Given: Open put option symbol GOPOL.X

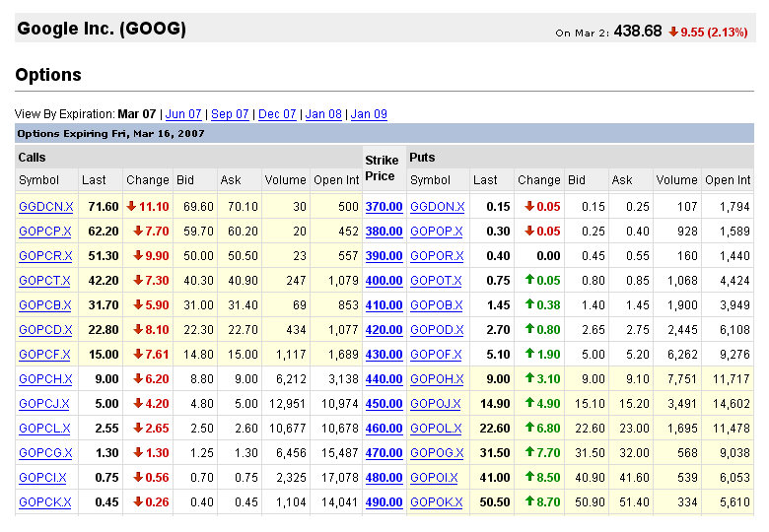Looking at the screenshot, I should [x=436, y=429].
